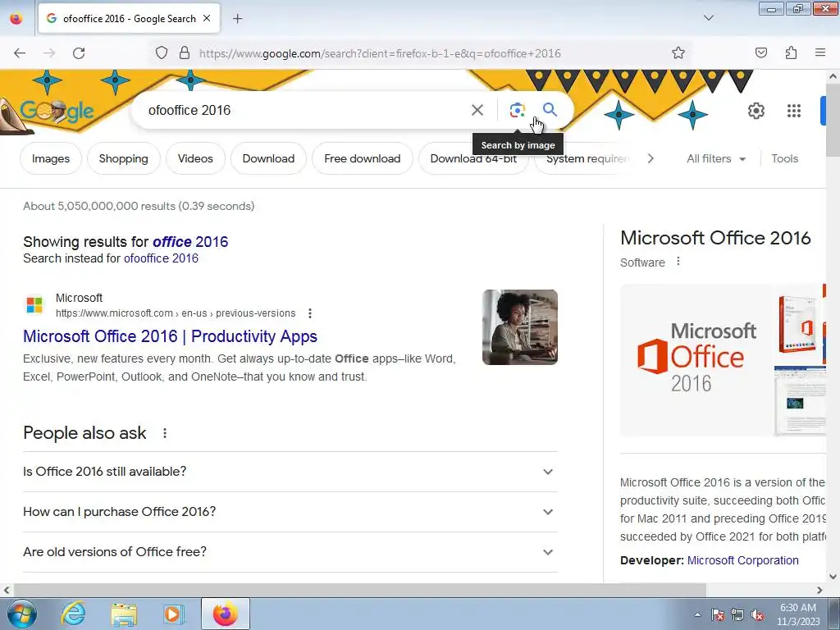
Task: Close the ofooffice 2016 tab
Action: tap(206, 18)
